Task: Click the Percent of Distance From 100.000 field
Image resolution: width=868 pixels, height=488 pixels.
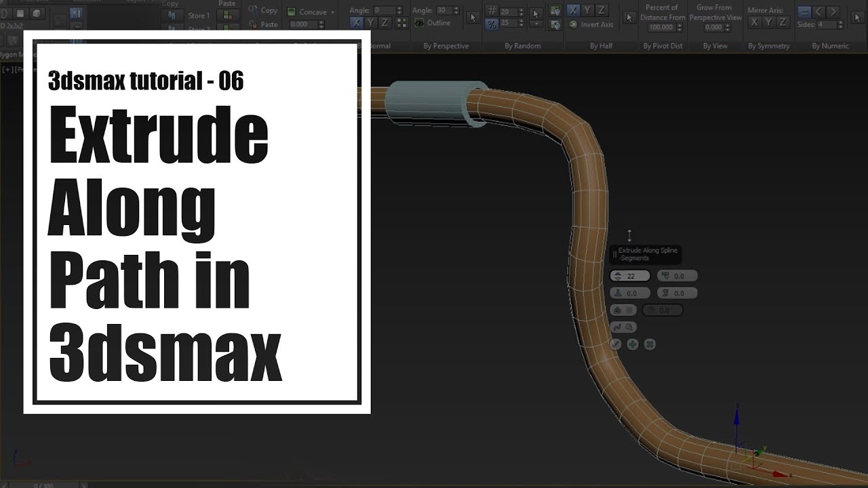Action: tap(661, 27)
